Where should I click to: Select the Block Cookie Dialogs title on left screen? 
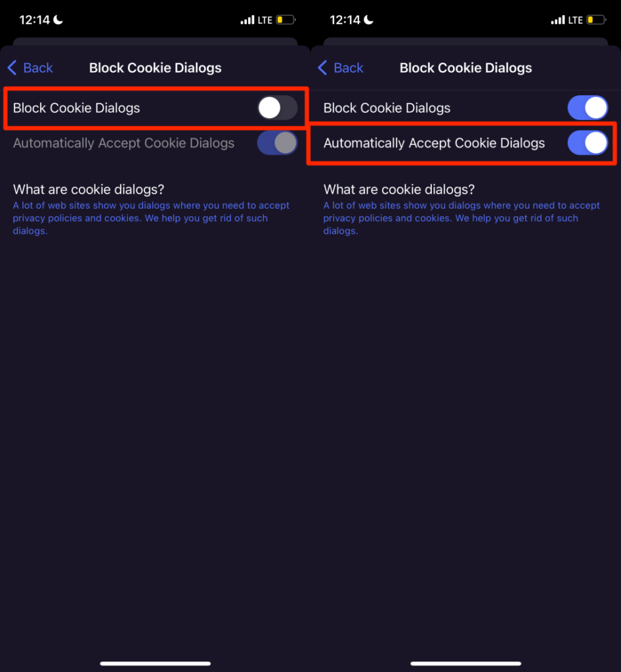[155, 68]
